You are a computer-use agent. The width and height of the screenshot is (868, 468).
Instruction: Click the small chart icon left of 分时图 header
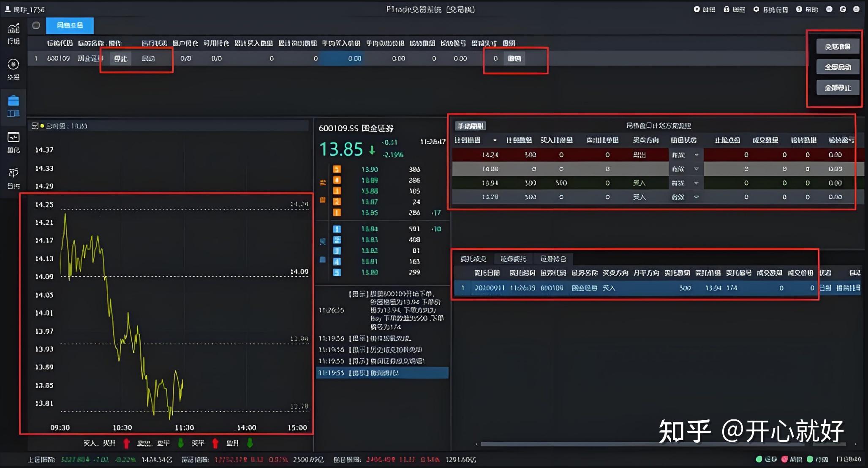point(35,125)
